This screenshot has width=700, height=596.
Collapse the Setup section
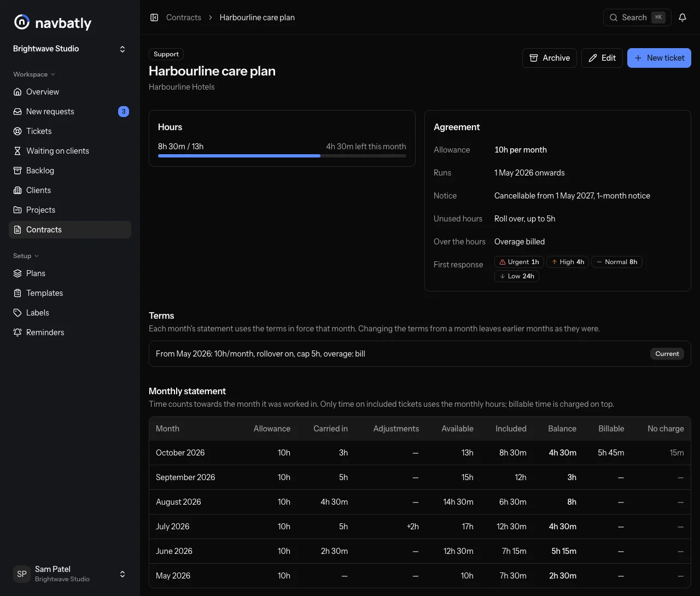pyautogui.click(x=26, y=256)
